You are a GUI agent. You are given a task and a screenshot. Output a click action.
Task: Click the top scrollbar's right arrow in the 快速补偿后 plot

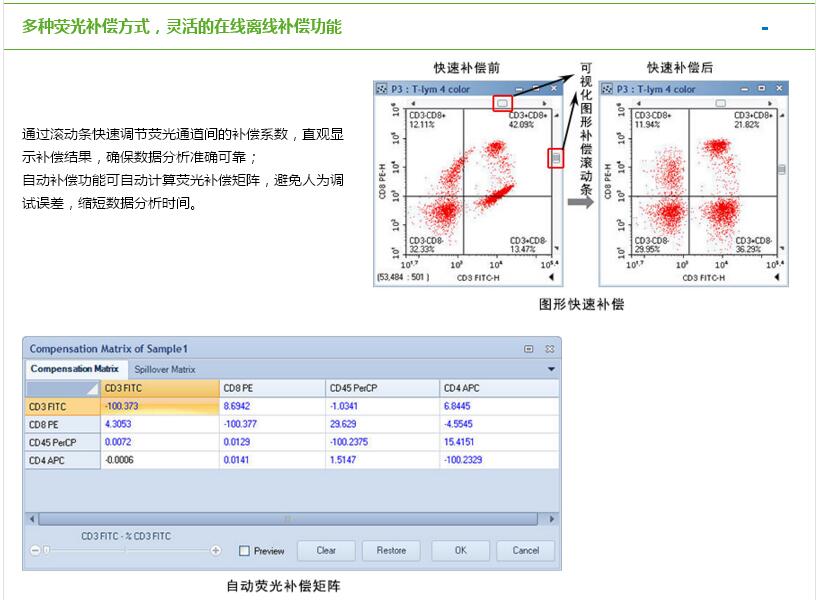tap(770, 103)
